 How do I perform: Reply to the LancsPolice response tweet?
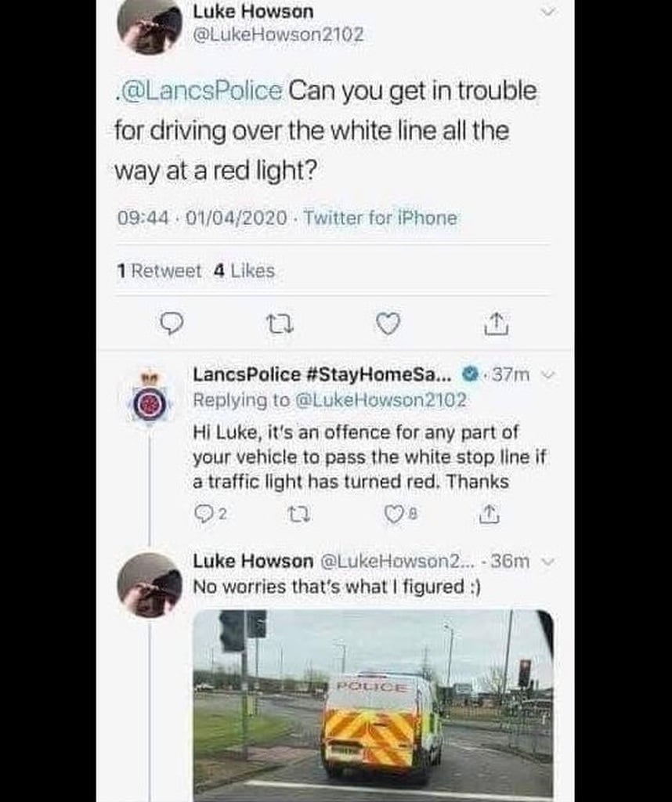click(x=200, y=515)
